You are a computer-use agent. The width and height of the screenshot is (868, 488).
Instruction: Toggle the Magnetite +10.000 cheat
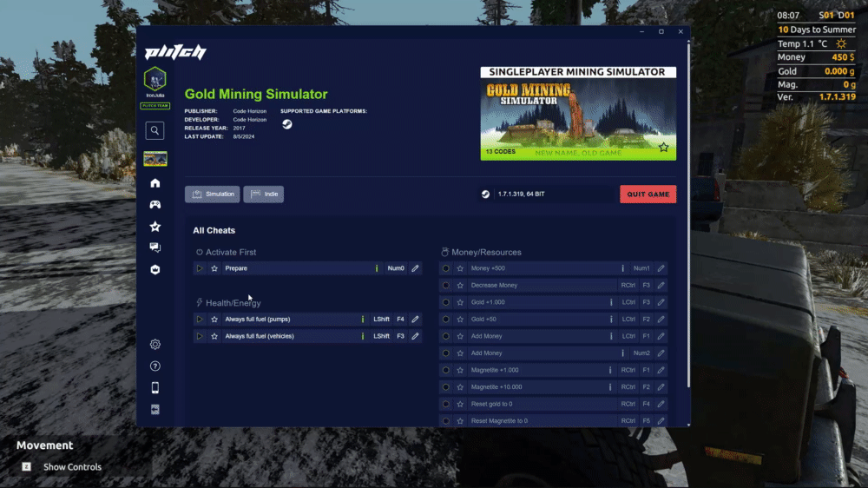tap(445, 387)
